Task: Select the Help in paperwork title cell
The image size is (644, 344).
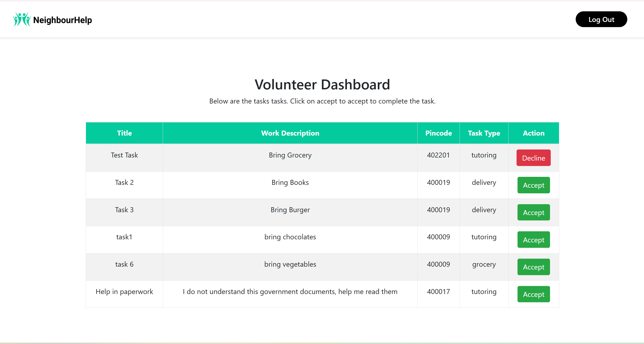Action: (124, 291)
